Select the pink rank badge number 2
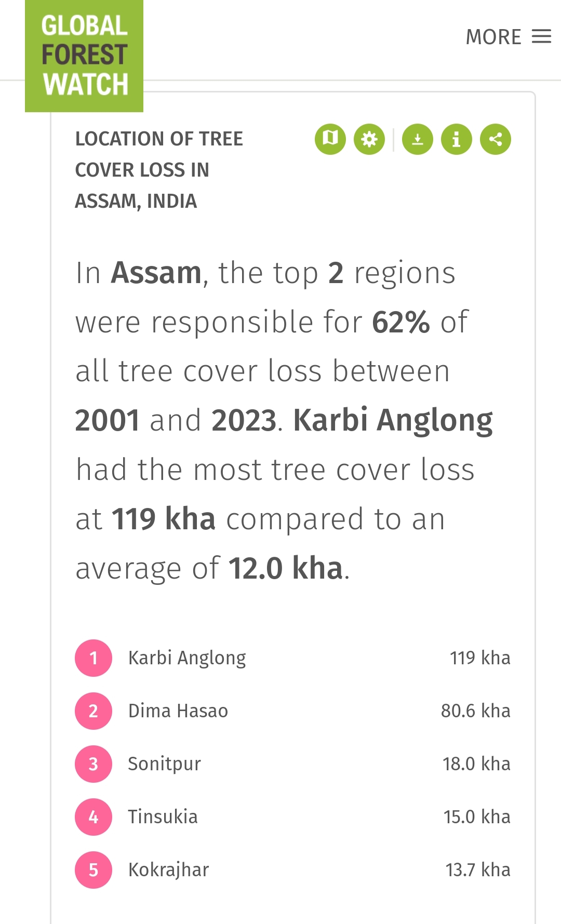 94,711
